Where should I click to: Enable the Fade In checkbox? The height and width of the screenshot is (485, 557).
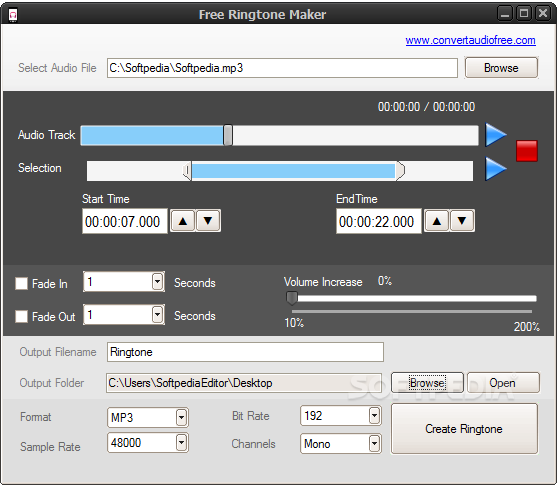[21, 284]
